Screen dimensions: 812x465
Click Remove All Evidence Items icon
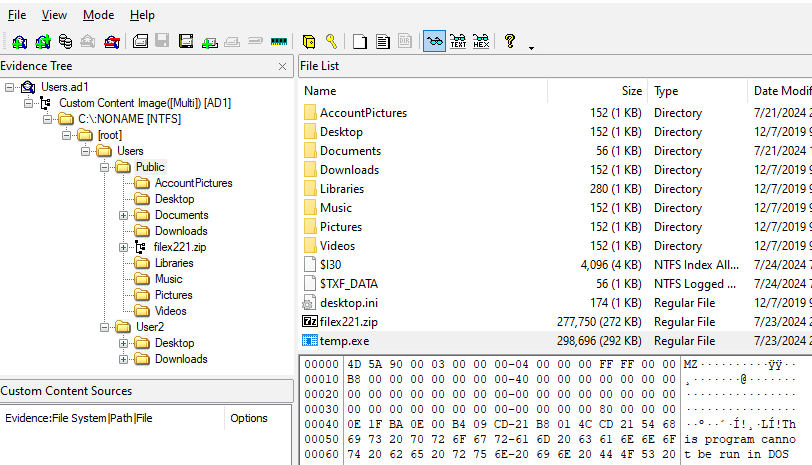(112, 41)
